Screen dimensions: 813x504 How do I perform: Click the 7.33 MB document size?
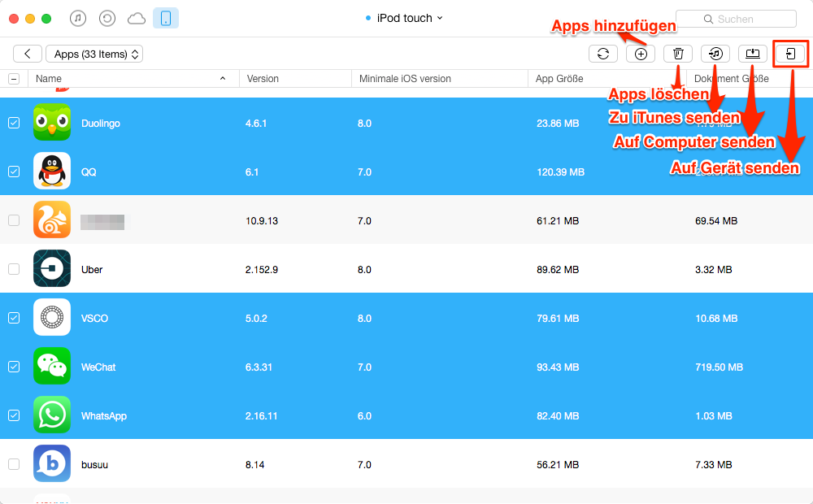click(x=714, y=465)
